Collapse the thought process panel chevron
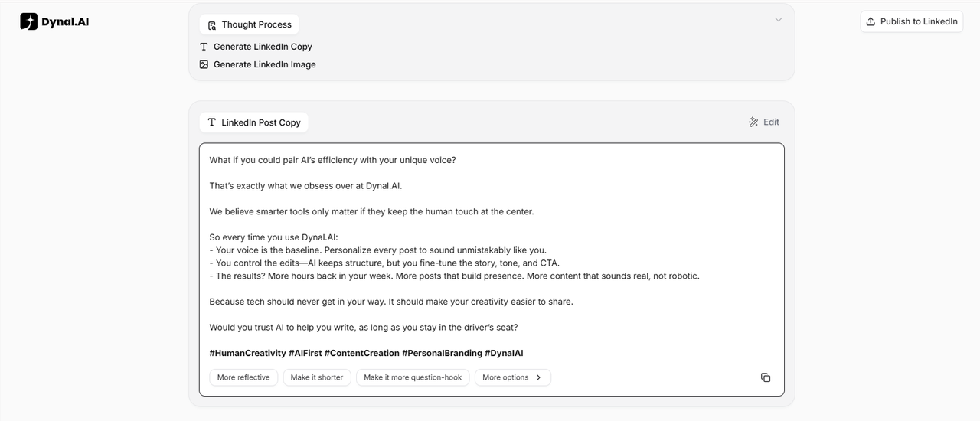 tap(779, 19)
